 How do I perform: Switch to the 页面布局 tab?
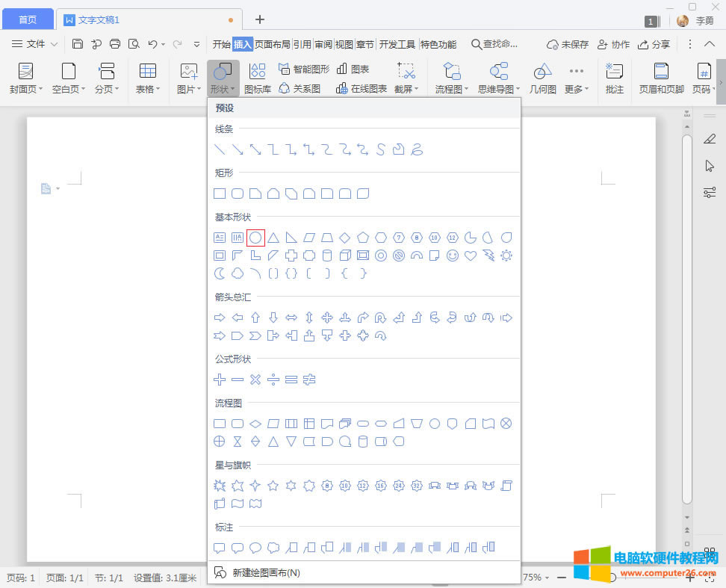coord(272,44)
